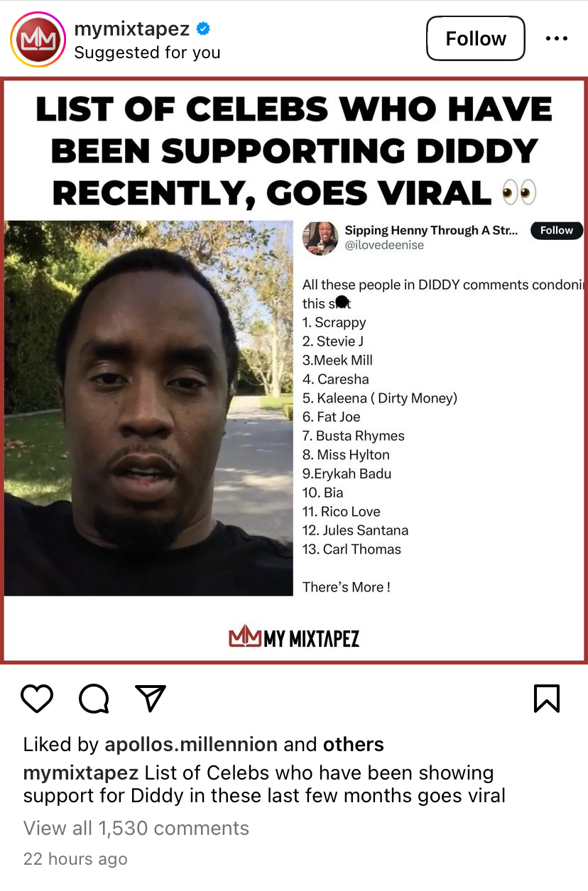Screen dimensions: 588x891
Task: Open the three-dot more options menu
Action: [557, 38]
